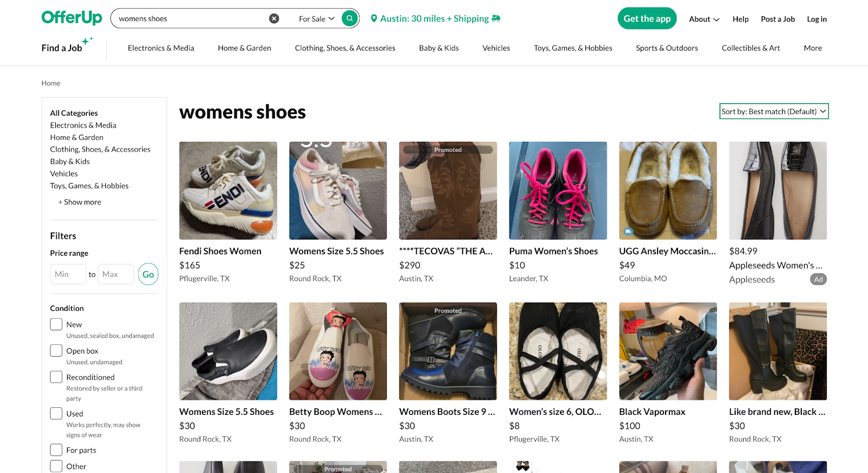Click Austin: 30 miles + Shipping link

(435, 18)
